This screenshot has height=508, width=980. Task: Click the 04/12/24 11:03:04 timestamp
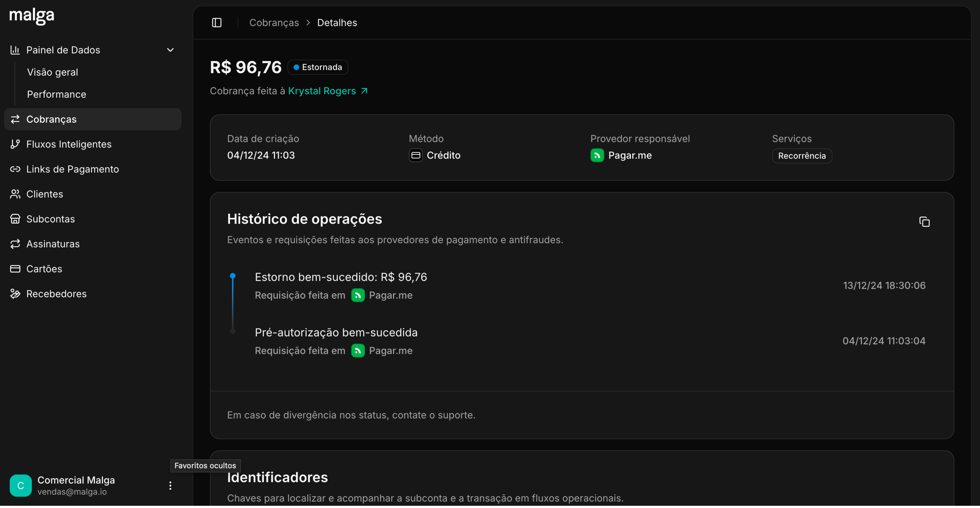[884, 341]
